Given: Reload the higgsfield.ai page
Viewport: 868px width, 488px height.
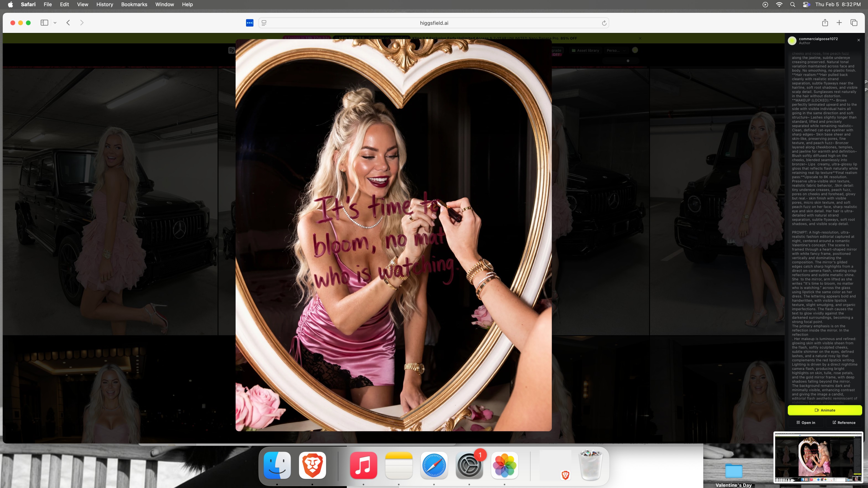Looking at the screenshot, I should [604, 23].
